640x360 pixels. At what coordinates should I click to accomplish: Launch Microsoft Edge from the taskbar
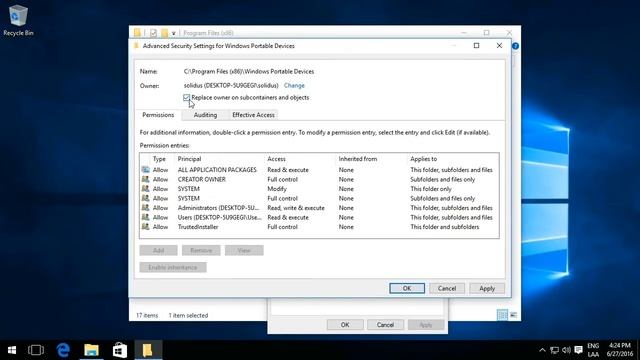pos(63,350)
